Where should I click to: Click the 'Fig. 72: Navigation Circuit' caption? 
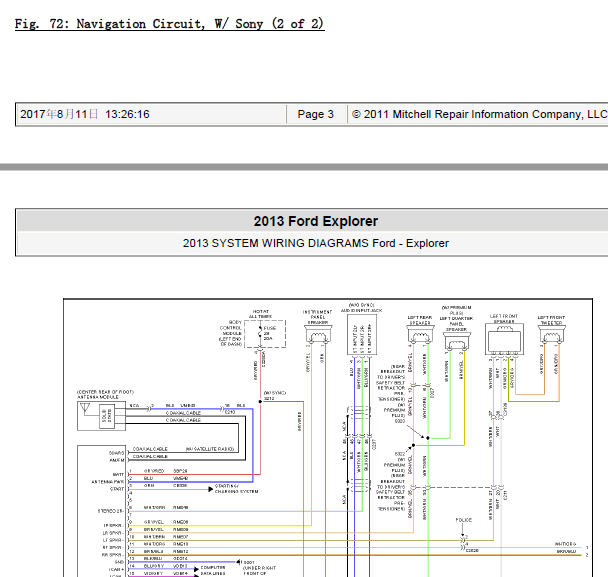pyautogui.click(x=169, y=24)
